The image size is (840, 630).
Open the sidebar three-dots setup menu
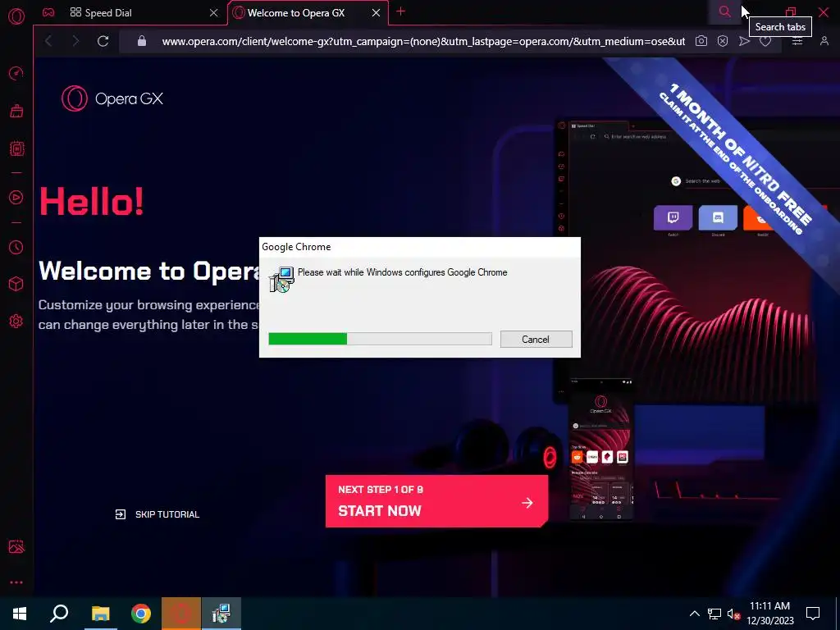tap(16, 582)
